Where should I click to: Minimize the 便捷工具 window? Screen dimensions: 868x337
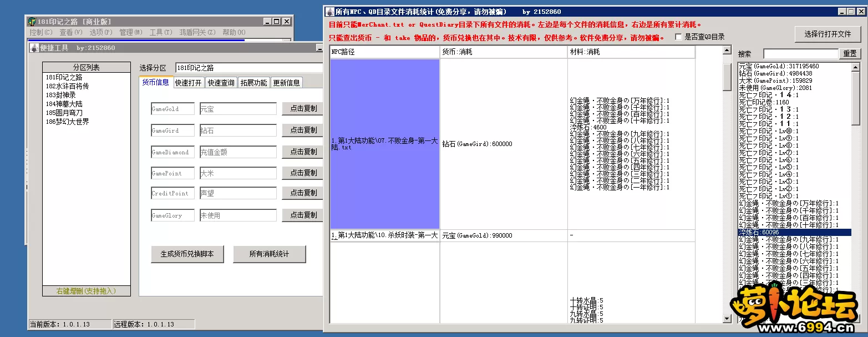[x=319, y=48]
